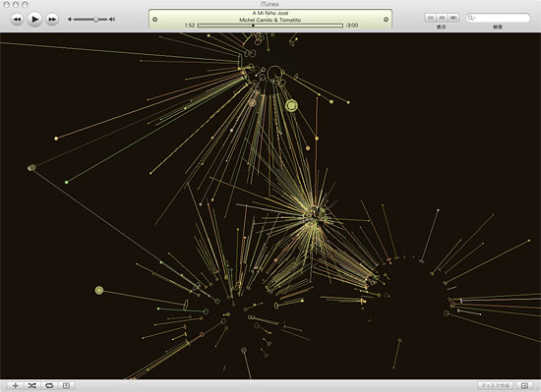
Task: Skip ahead with the Fast-forward button
Action: (52, 20)
